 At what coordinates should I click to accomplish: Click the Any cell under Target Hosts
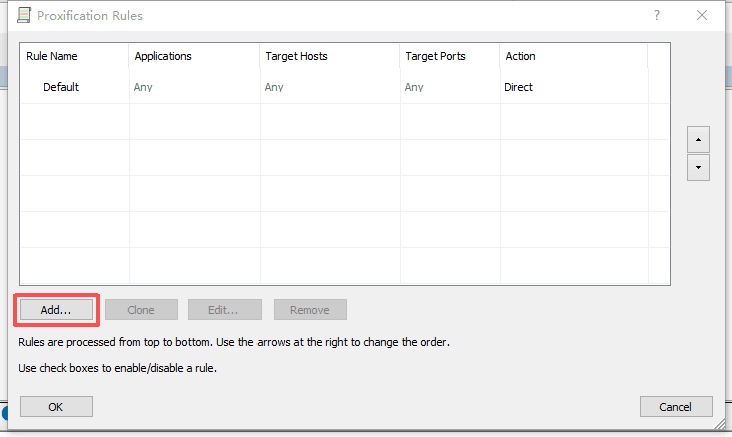(274, 87)
